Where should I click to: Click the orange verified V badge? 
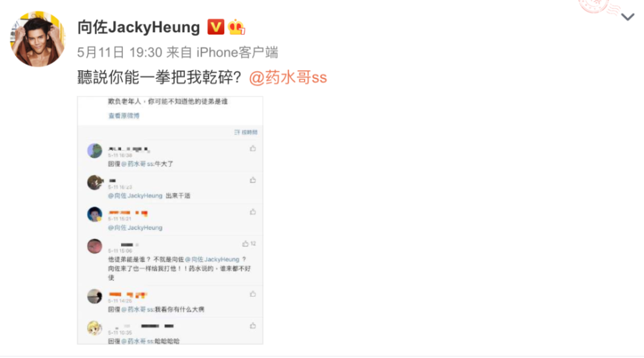point(216,27)
